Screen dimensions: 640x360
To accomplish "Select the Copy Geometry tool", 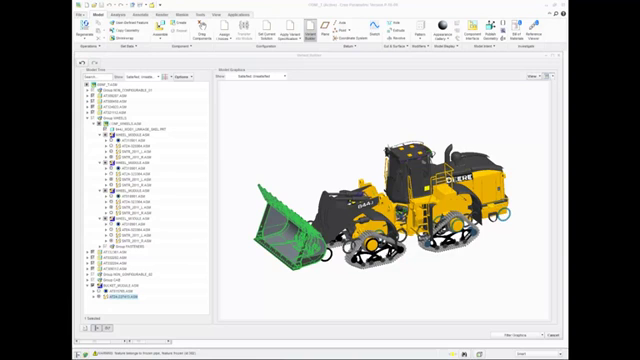I will click(124, 30).
